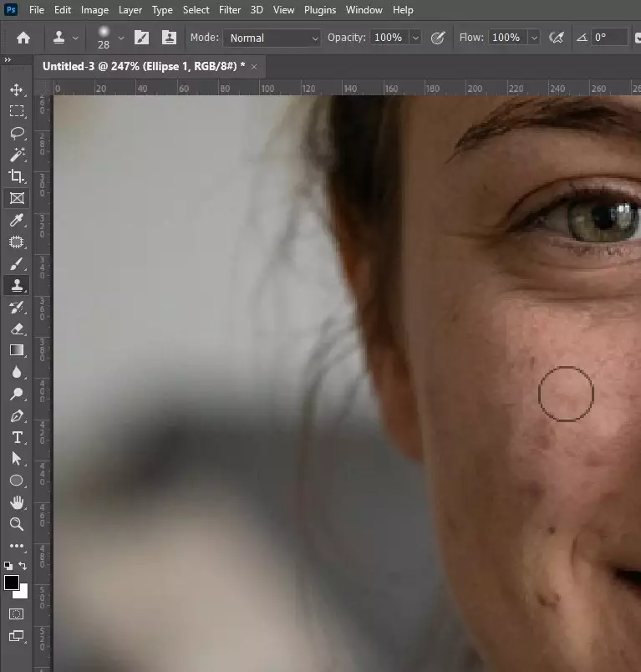Image resolution: width=641 pixels, height=672 pixels.
Task: Click the Opacity 100% value field
Action: coord(389,38)
